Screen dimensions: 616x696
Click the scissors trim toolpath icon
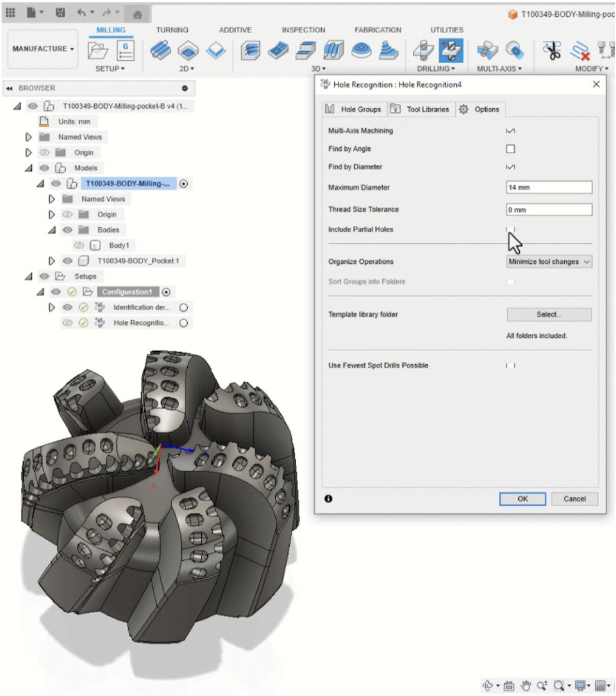[x=552, y=51]
